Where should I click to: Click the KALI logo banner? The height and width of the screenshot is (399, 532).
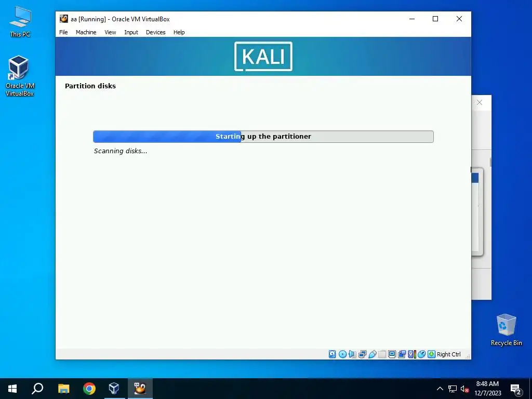tap(263, 56)
